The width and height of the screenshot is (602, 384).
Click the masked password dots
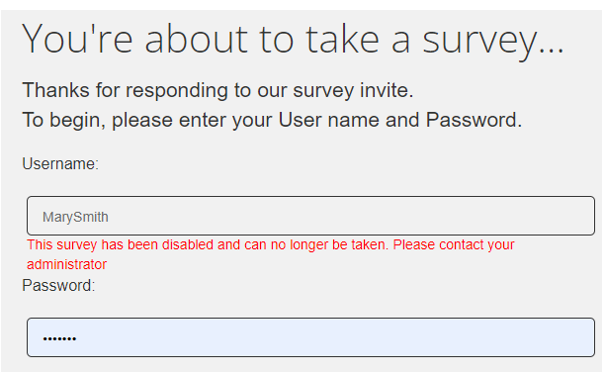60,338
